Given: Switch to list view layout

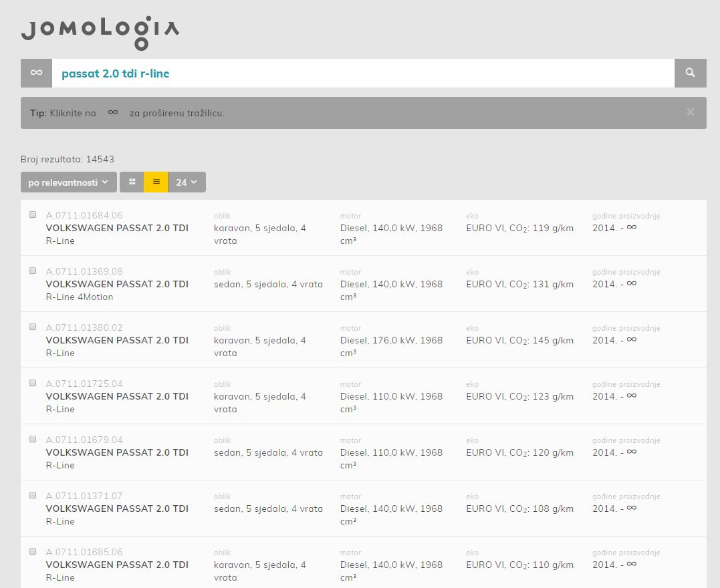Looking at the screenshot, I should (x=156, y=182).
